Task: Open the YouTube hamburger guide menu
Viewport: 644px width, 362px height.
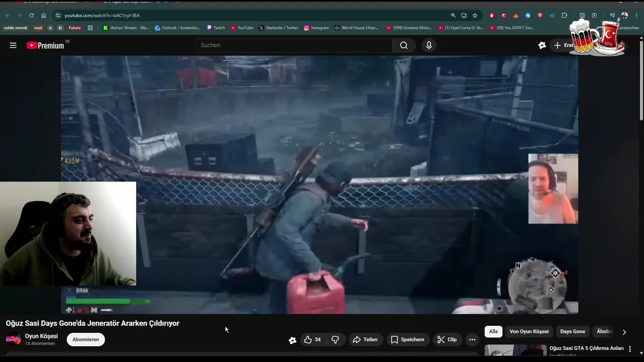Action: [13, 45]
